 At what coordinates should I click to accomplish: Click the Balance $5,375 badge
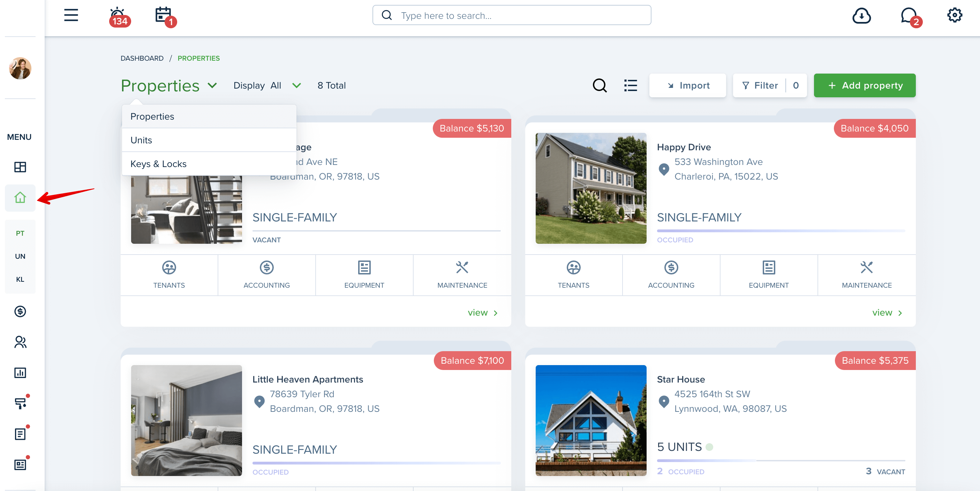click(x=875, y=360)
